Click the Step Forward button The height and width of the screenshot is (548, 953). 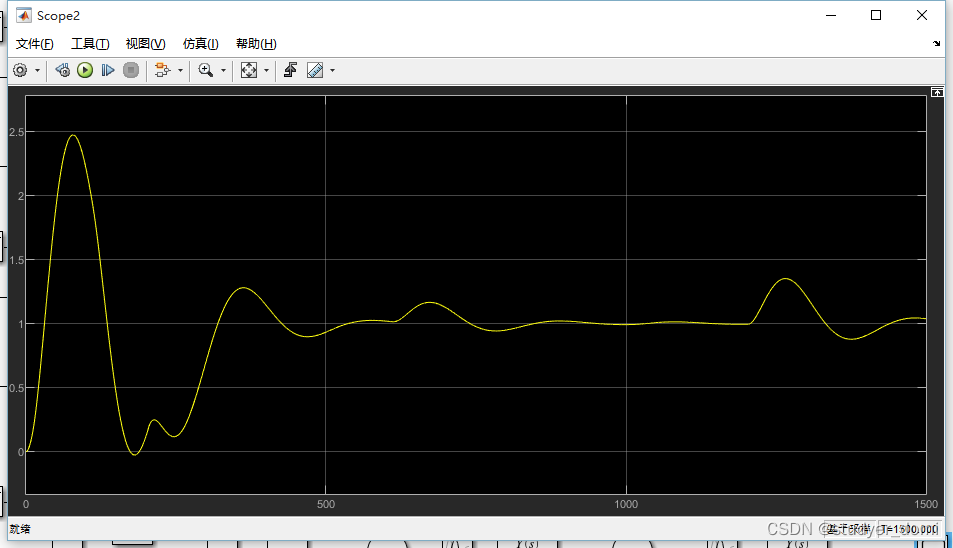pos(108,70)
